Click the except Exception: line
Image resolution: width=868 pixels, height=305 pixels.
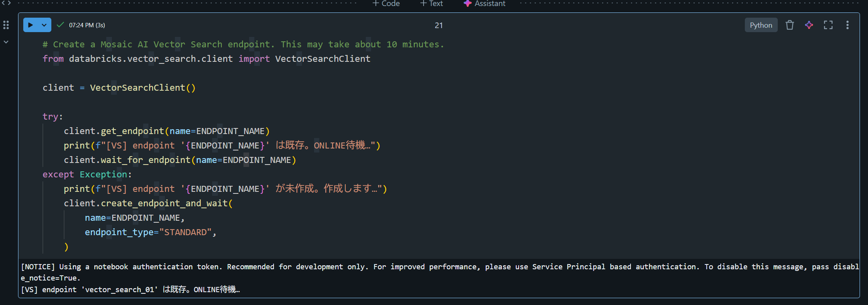[87, 174]
